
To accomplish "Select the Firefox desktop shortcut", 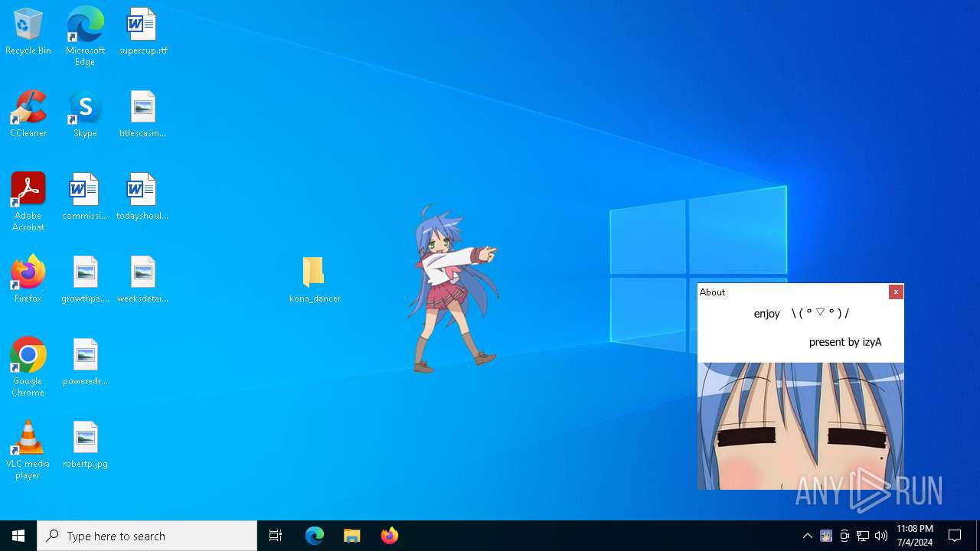I will (28, 280).
